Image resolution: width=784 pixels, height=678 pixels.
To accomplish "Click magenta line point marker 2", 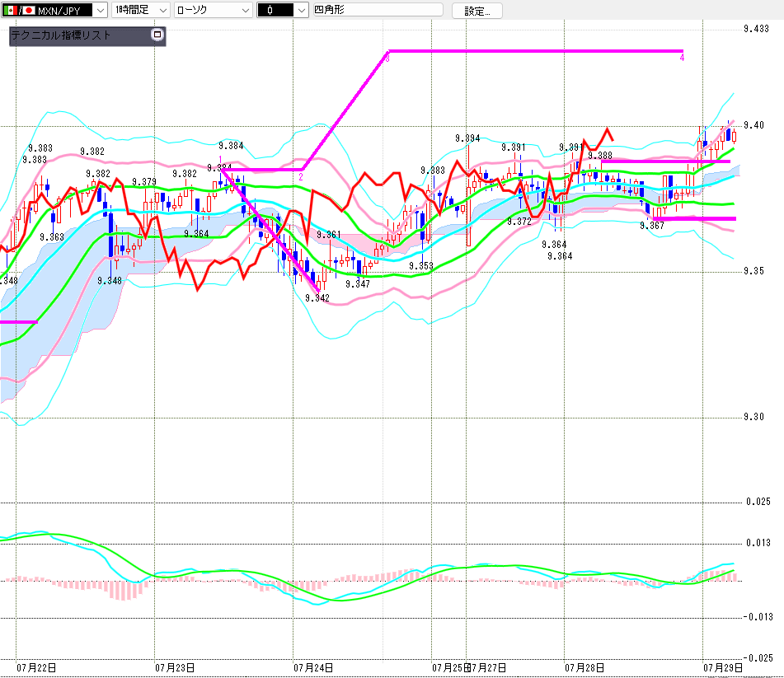I will click(x=301, y=177).
